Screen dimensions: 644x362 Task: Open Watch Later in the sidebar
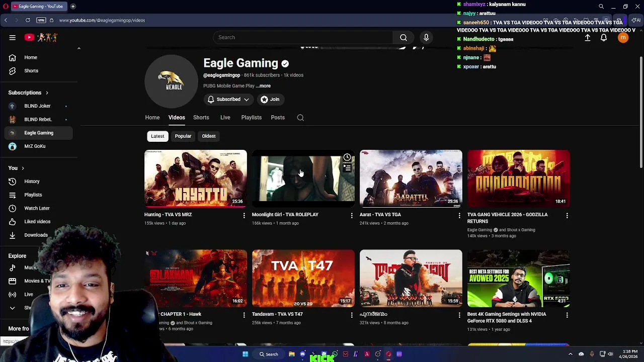pyautogui.click(x=39, y=208)
